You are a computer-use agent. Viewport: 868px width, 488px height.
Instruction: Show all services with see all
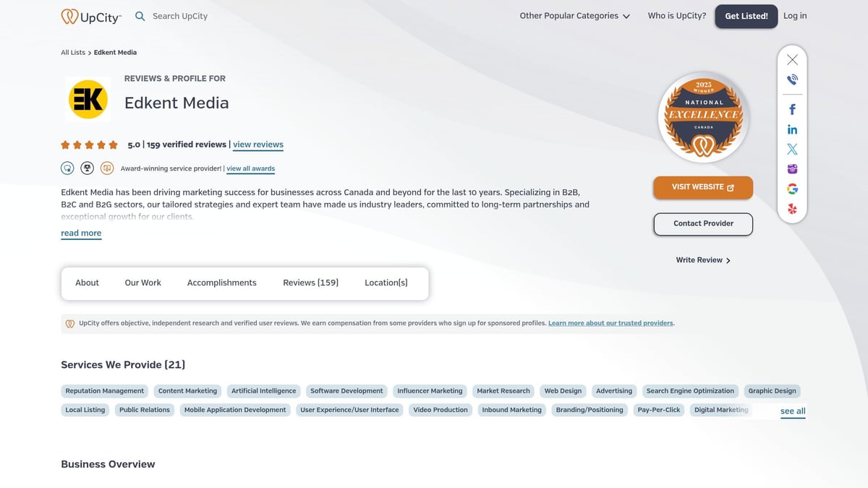[x=793, y=411]
